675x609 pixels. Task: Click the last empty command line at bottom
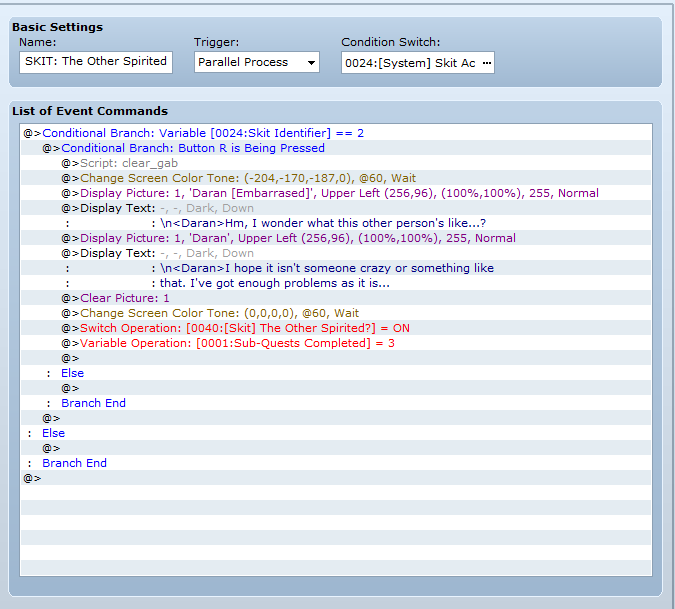(35, 478)
